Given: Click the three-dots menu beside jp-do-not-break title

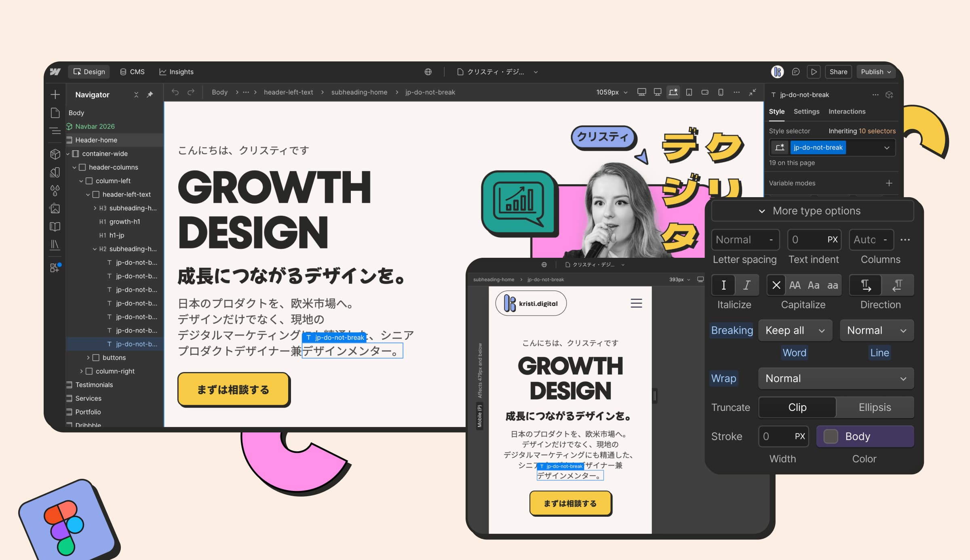Looking at the screenshot, I should pyautogui.click(x=875, y=95).
